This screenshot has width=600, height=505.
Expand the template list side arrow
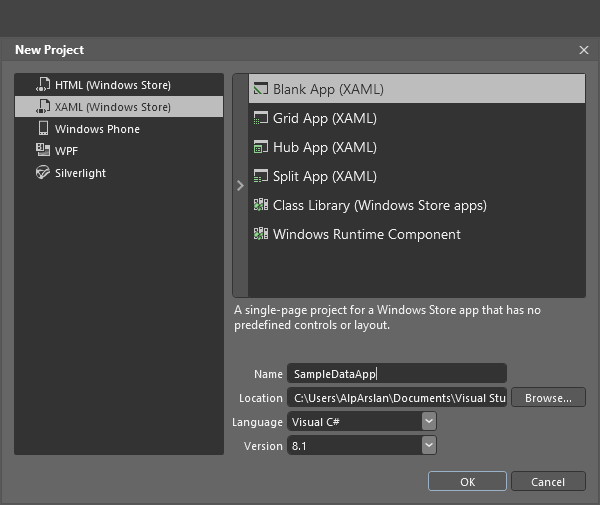[240, 185]
